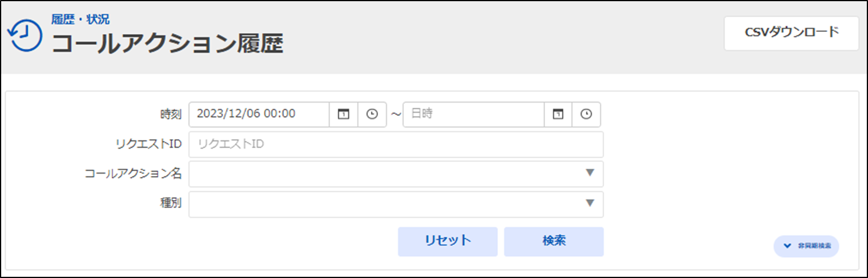This screenshot has width=868, height=278.
Task: Expand the 非同期検索 section
Action: click(x=806, y=246)
